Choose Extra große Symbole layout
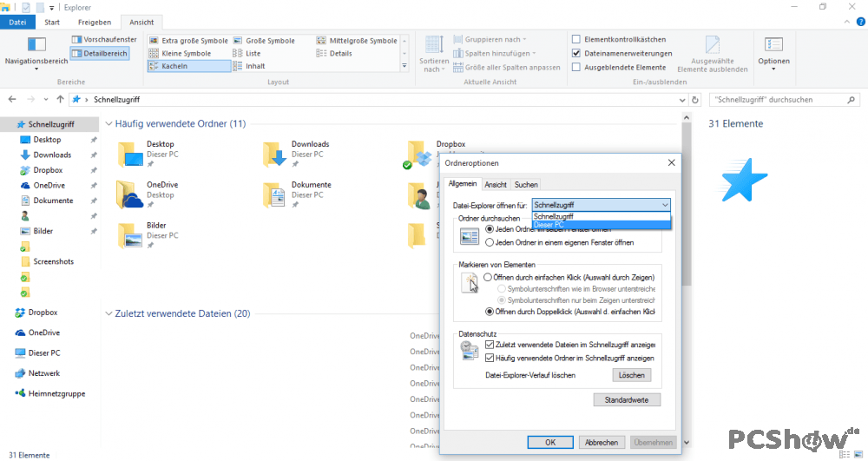Screen dimensions: 868x461 click(188, 41)
